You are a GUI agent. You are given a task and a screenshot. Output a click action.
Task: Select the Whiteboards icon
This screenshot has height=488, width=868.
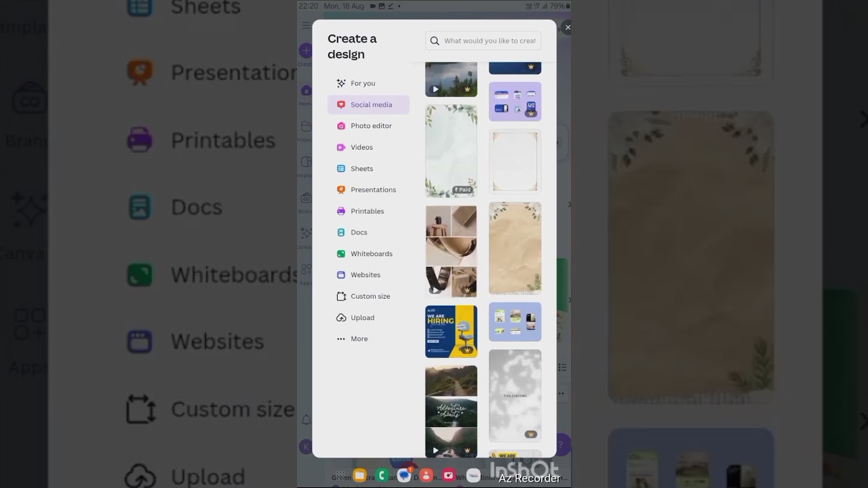pos(341,253)
